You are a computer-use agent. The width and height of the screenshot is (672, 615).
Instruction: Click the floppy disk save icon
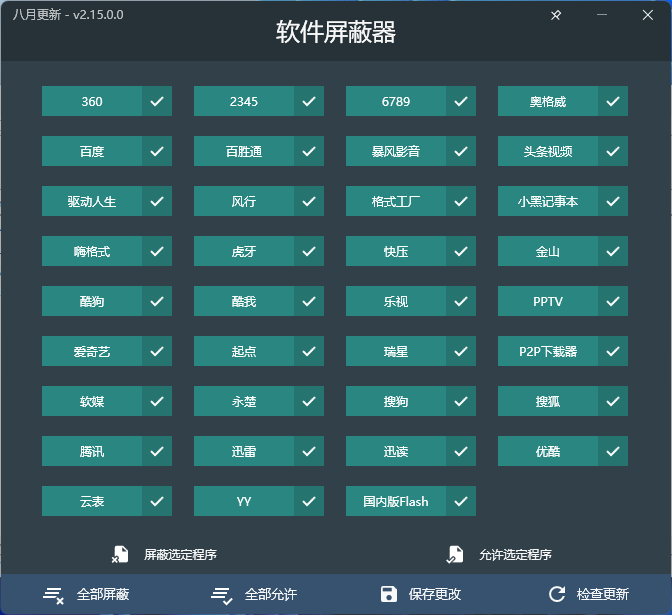(389, 594)
